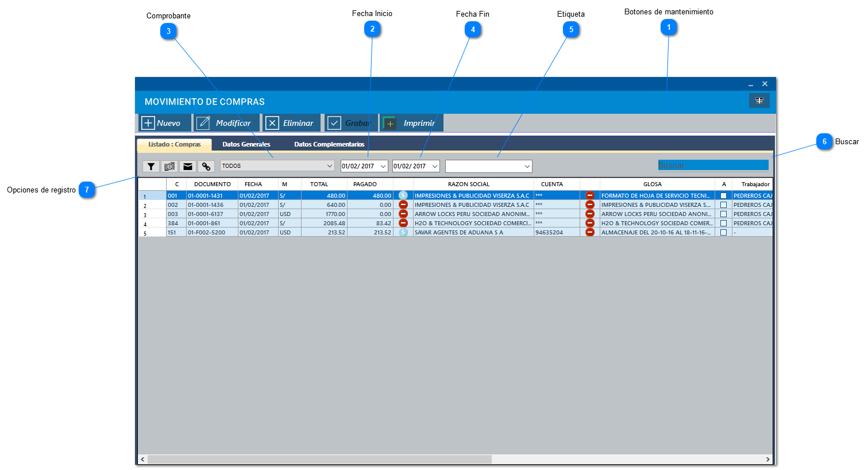This screenshot has width=868, height=470.
Task: Select document 01-0001-6137 cell
Action: pyautogui.click(x=212, y=214)
